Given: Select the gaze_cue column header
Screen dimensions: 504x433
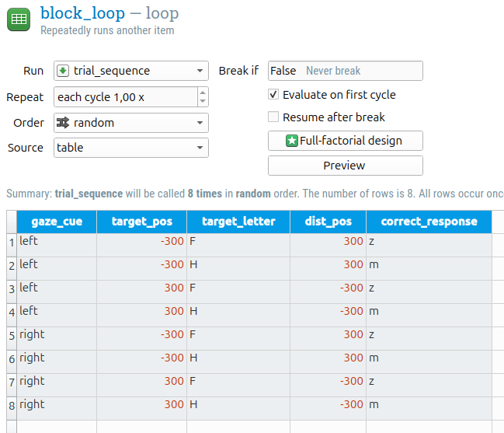Looking at the screenshot, I should [x=57, y=222].
